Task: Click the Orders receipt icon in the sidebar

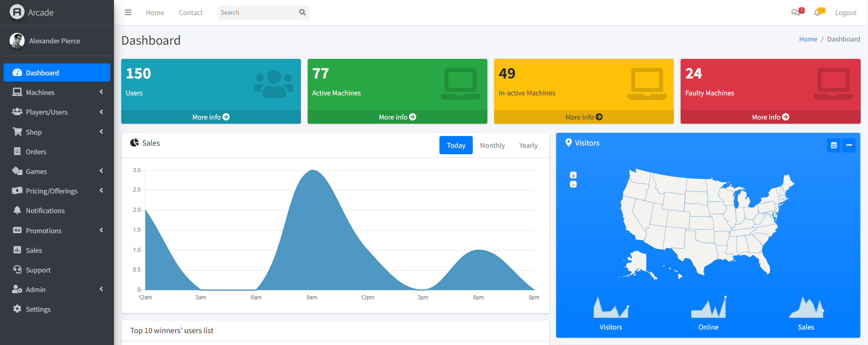Action: [x=17, y=152]
